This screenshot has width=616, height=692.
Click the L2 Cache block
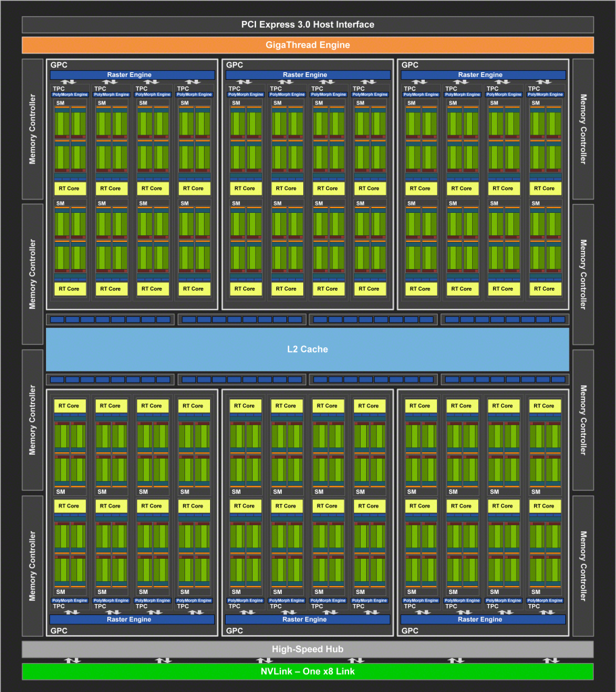click(x=307, y=349)
